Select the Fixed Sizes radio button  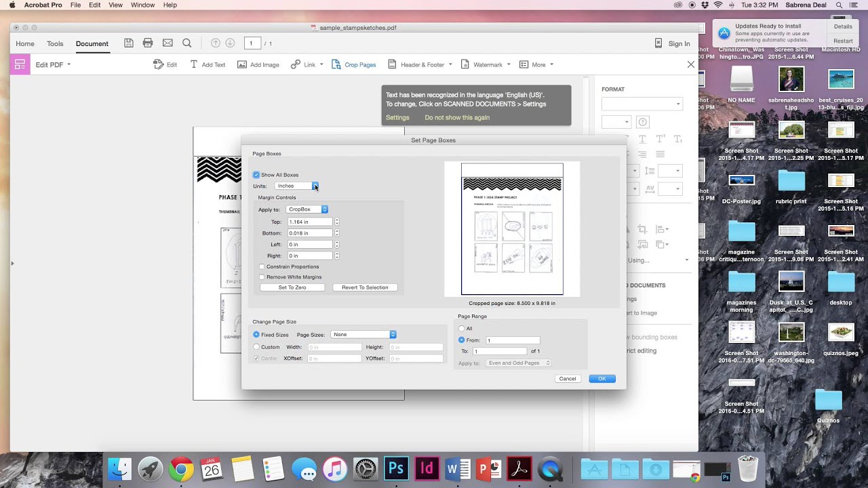[256, 335]
